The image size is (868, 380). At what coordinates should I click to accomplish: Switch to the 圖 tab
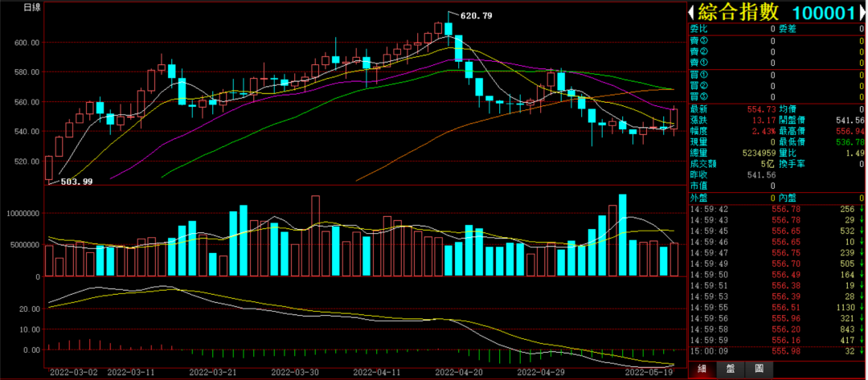(759, 369)
